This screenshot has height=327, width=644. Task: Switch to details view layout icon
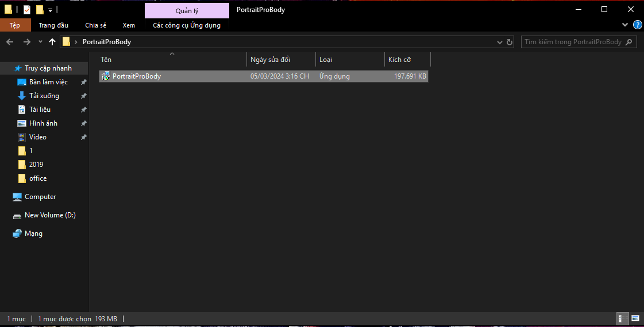point(623,318)
